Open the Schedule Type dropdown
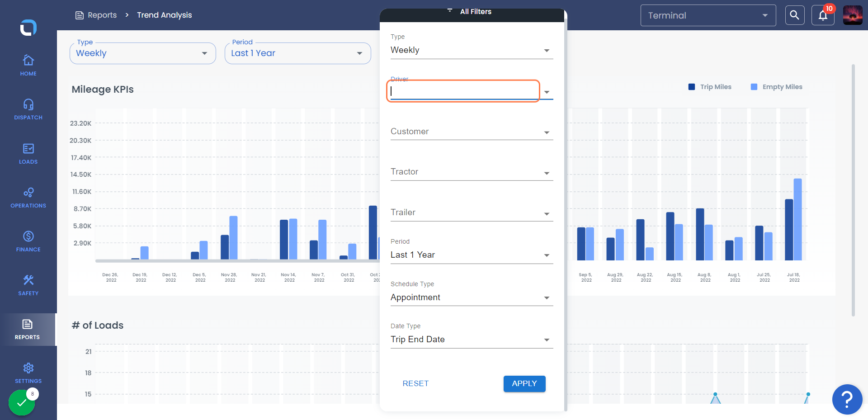The height and width of the screenshot is (420, 868). point(472,297)
